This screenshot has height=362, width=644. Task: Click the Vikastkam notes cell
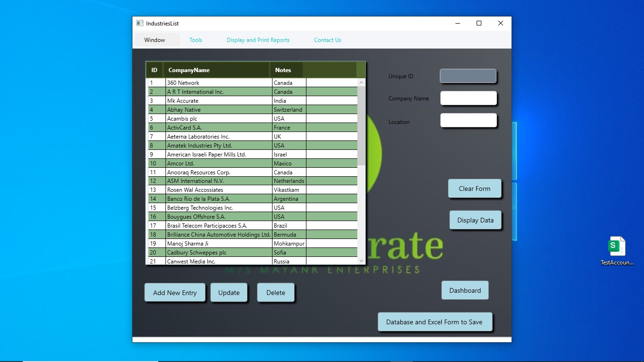[289, 190]
